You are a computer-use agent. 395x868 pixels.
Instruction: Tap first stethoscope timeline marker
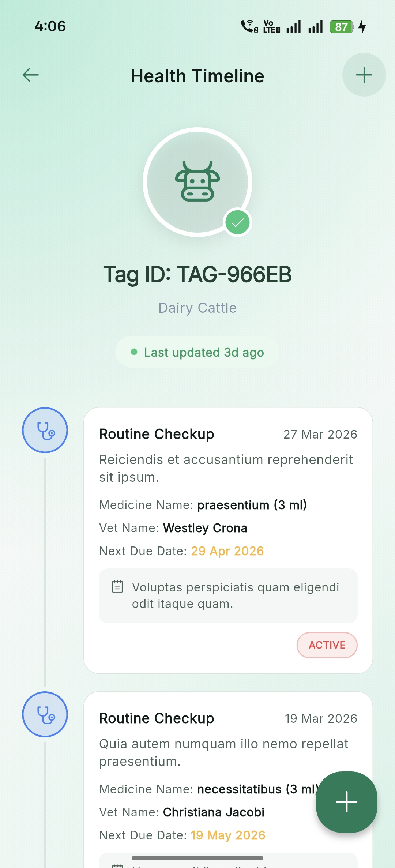pyautogui.click(x=45, y=430)
